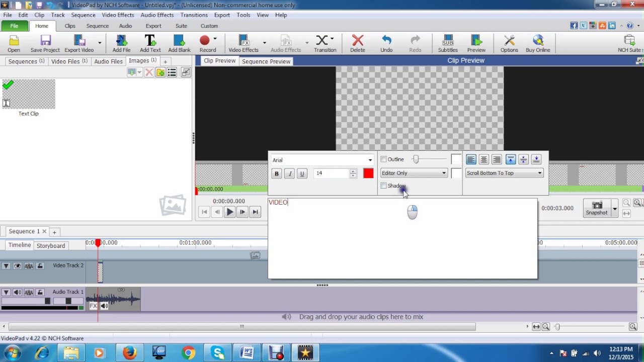Click the Export Video icon
Image resolution: width=644 pixels, height=362 pixels.
[79, 43]
